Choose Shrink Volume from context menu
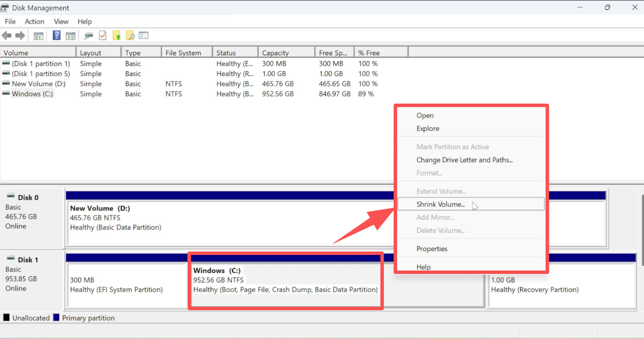644x339 pixels. (440, 204)
